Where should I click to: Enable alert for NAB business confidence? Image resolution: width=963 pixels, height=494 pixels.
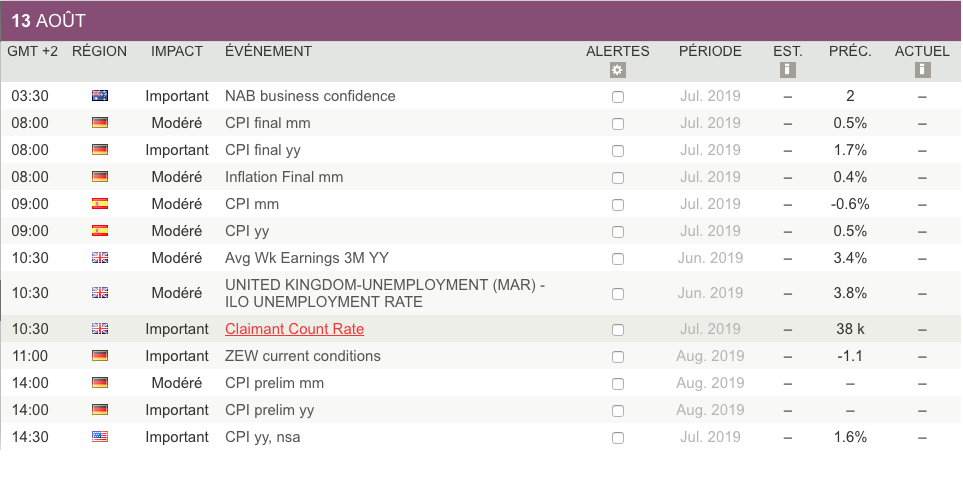(x=618, y=97)
